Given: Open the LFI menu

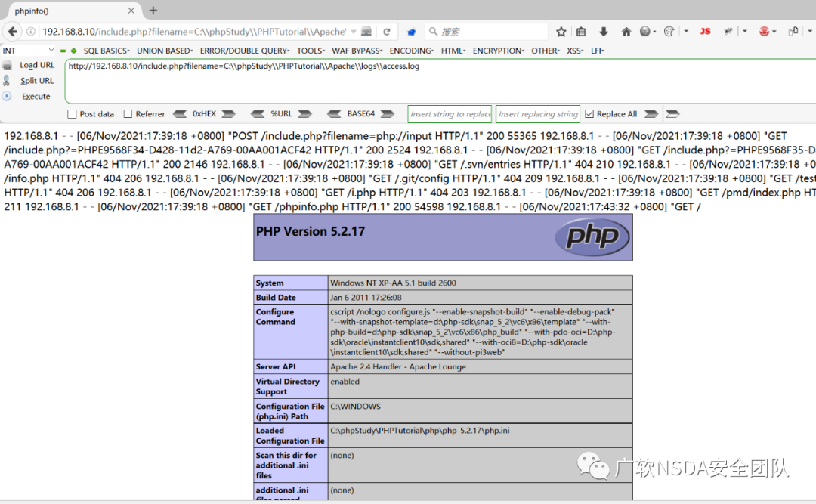Looking at the screenshot, I should pyautogui.click(x=598, y=51).
